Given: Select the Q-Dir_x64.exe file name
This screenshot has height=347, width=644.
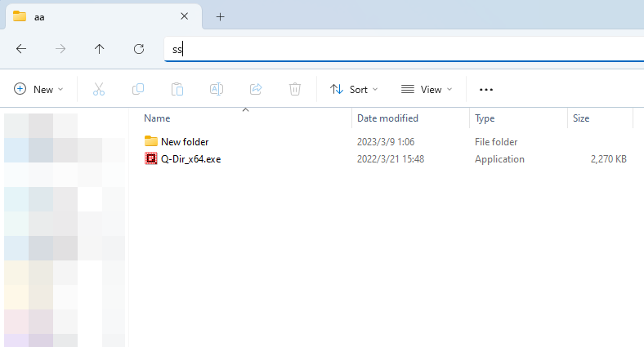Looking at the screenshot, I should point(191,159).
